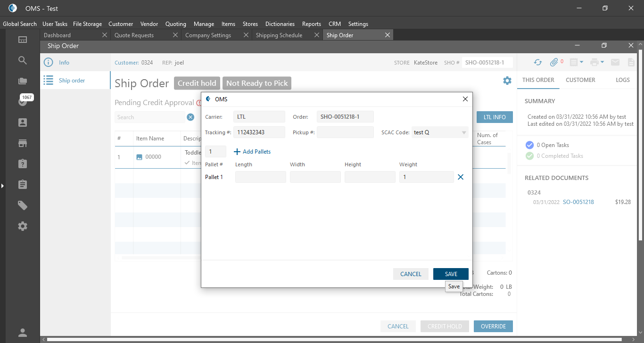The height and width of the screenshot is (343, 644).
Task: Open attachments via the paperclip icon
Action: [x=554, y=62]
